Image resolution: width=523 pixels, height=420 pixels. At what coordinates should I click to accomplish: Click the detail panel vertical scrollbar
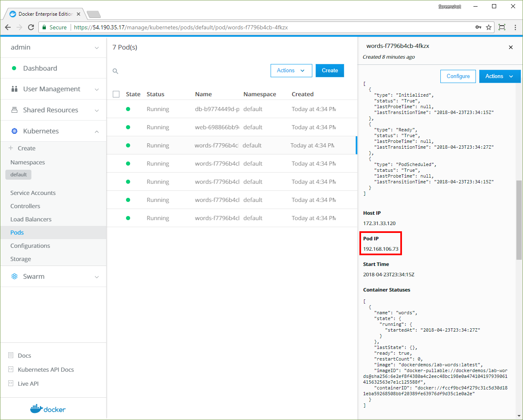point(519,220)
